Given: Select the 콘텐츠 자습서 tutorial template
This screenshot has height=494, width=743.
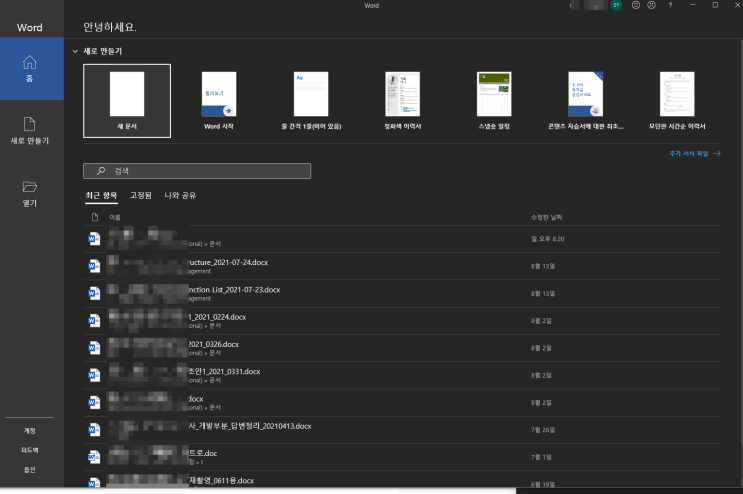Looking at the screenshot, I should 586,101.
